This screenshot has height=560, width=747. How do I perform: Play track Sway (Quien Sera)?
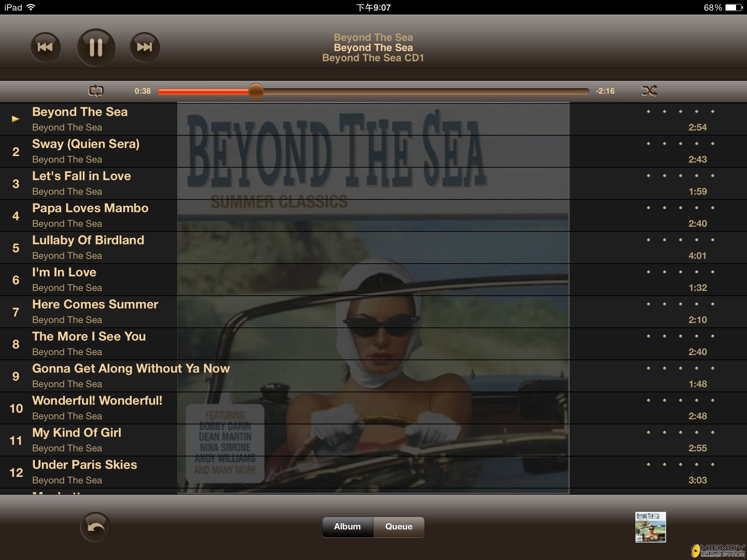click(373, 152)
